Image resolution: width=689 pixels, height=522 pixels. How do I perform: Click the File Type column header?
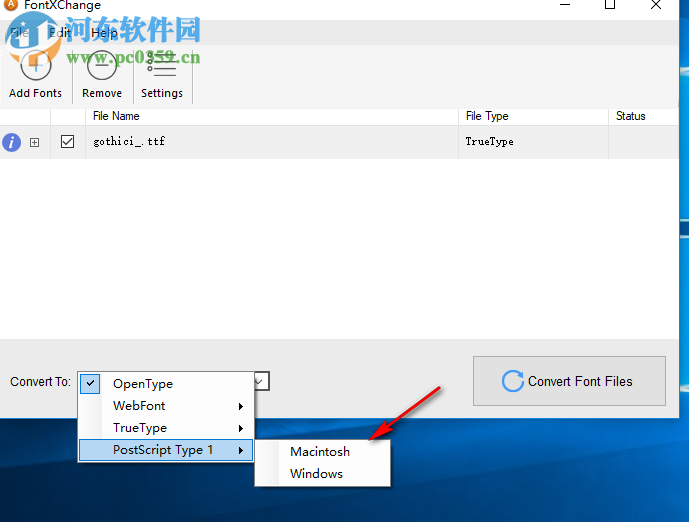[533, 116]
